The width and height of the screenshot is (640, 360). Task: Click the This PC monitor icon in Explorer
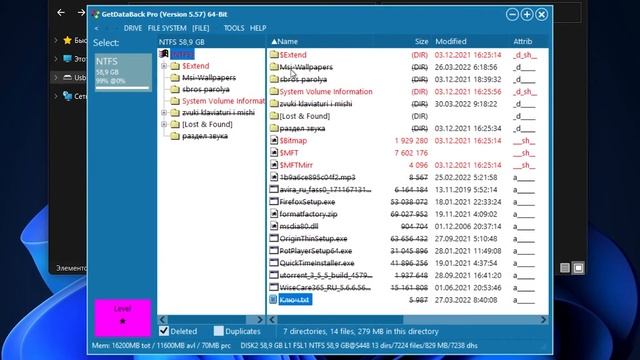67,59
